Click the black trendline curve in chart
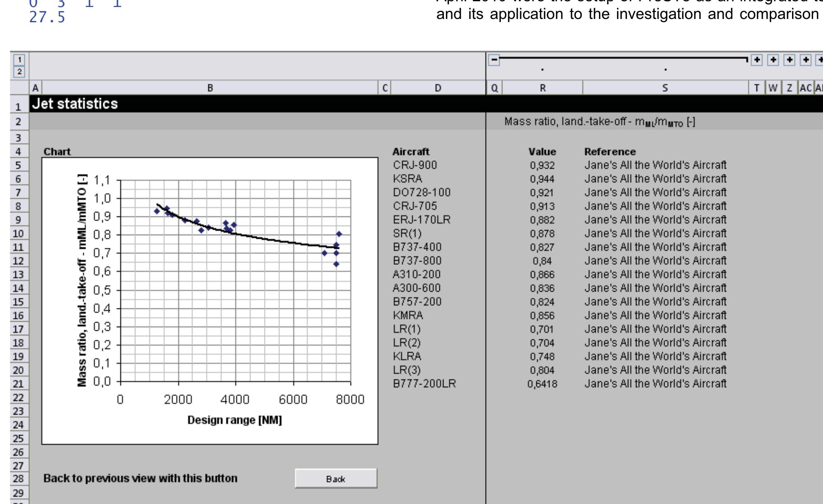 (264, 239)
